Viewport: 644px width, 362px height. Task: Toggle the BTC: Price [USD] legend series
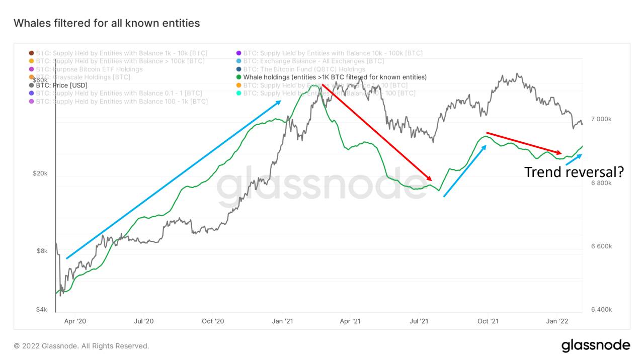(61, 85)
